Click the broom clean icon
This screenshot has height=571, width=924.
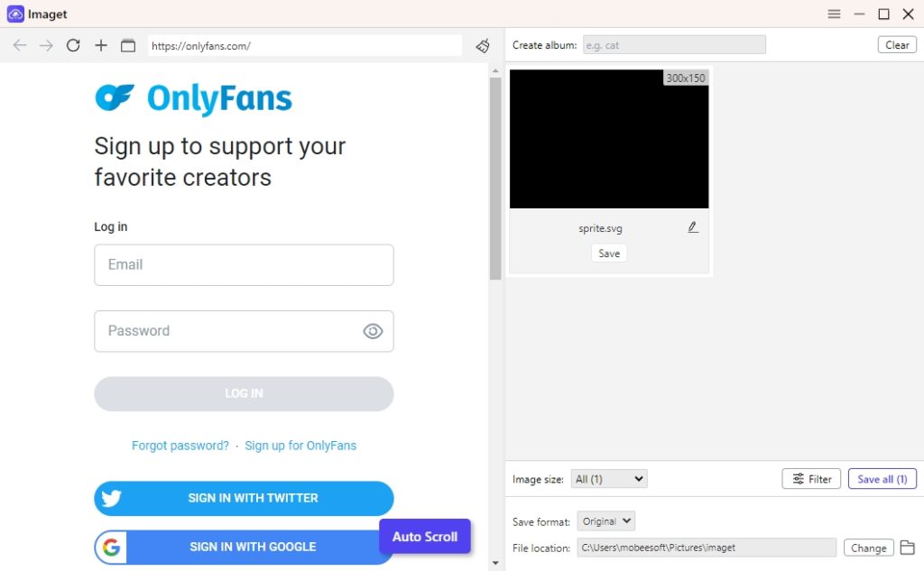[x=483, y=45]
